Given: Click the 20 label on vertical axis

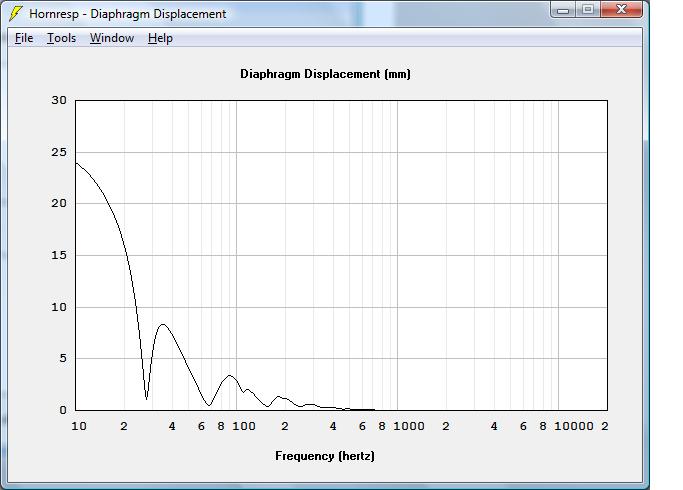Looking at the screenshot, I should 59,203.
